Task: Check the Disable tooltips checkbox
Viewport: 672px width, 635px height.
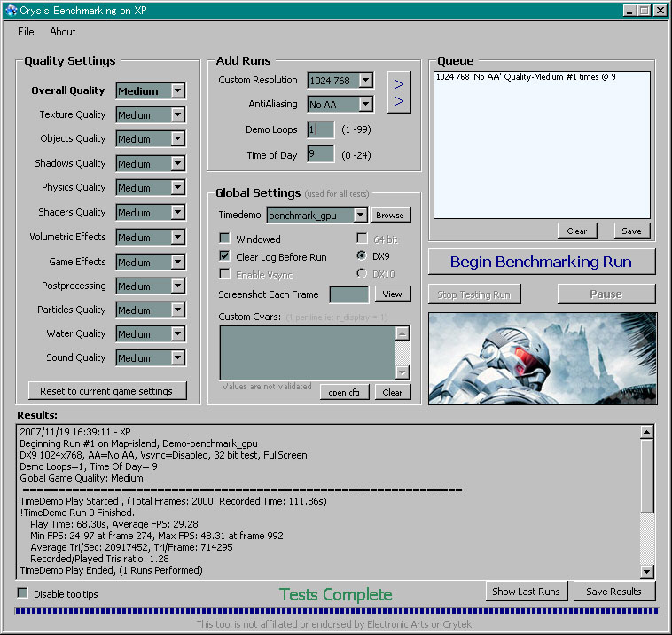Action: (x=22, y=593)
